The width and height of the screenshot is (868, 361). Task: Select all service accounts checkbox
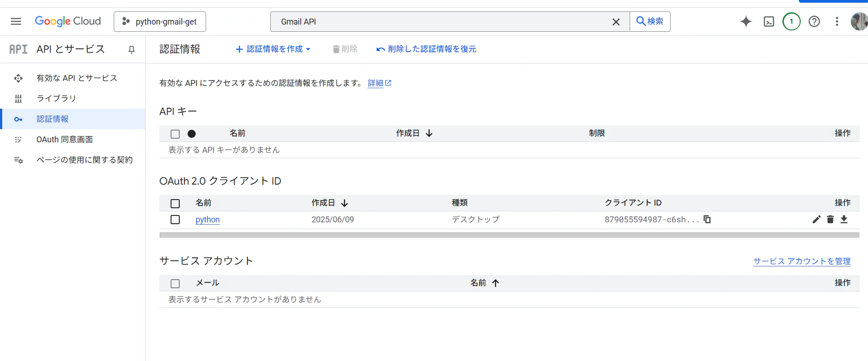(x=175, y=283)
